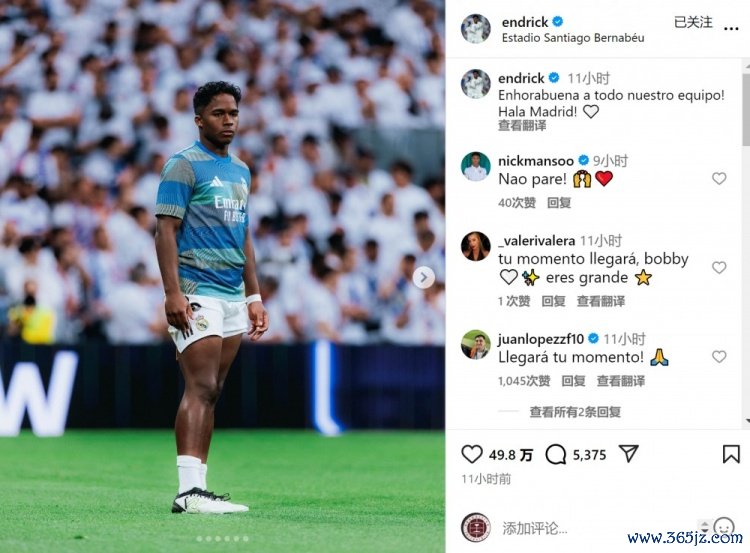Open emoji picker in comment box

pos(724,527)
